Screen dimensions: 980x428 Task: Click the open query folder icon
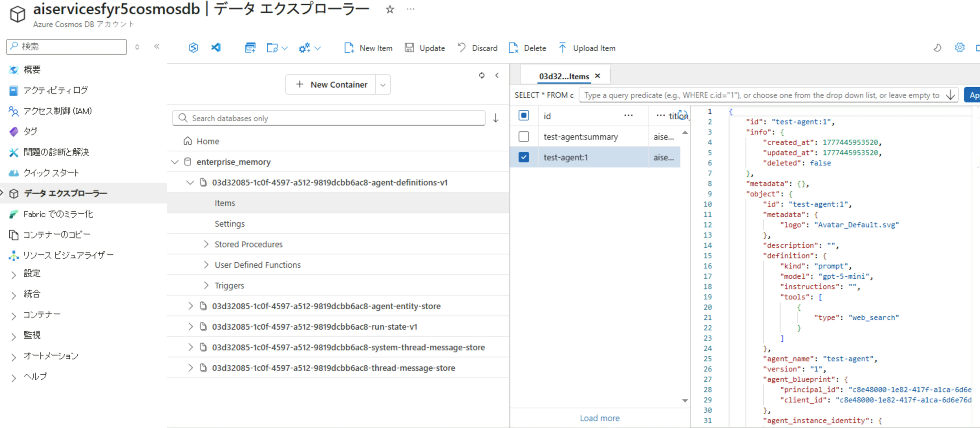coord(272,48)
